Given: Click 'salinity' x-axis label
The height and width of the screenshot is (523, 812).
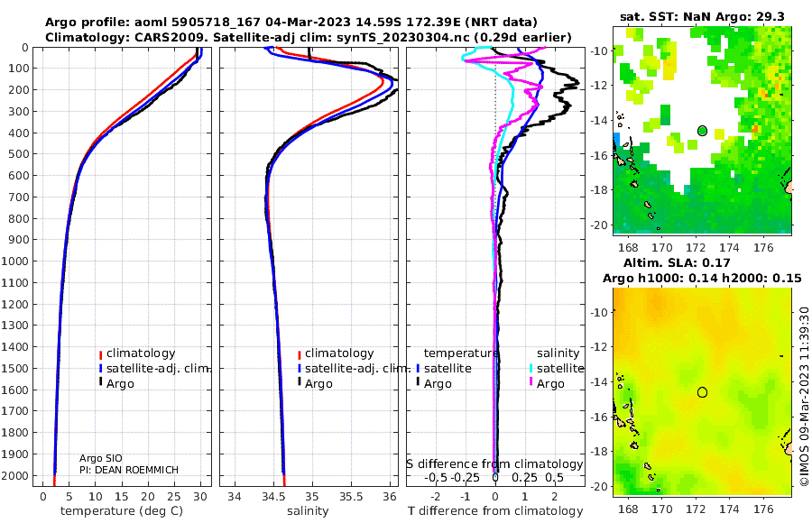Looking at the screenshot, I should 308,511.
